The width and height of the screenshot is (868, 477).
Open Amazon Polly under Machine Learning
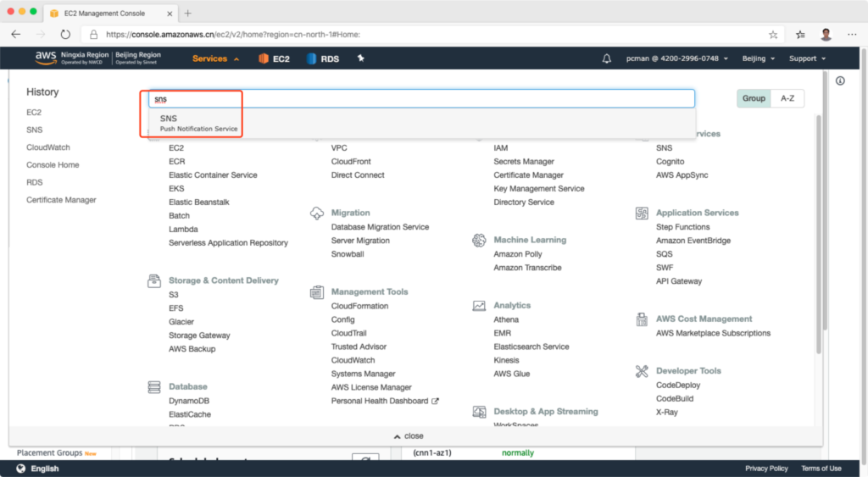pyautogui.click(x=517, y=254)
